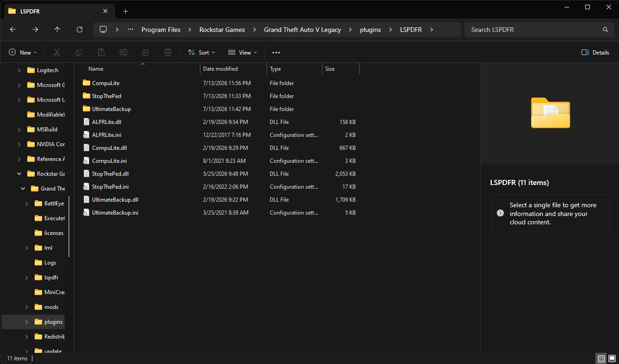
Task: Click the Delete trash icon
Action: tap(168, 52)
